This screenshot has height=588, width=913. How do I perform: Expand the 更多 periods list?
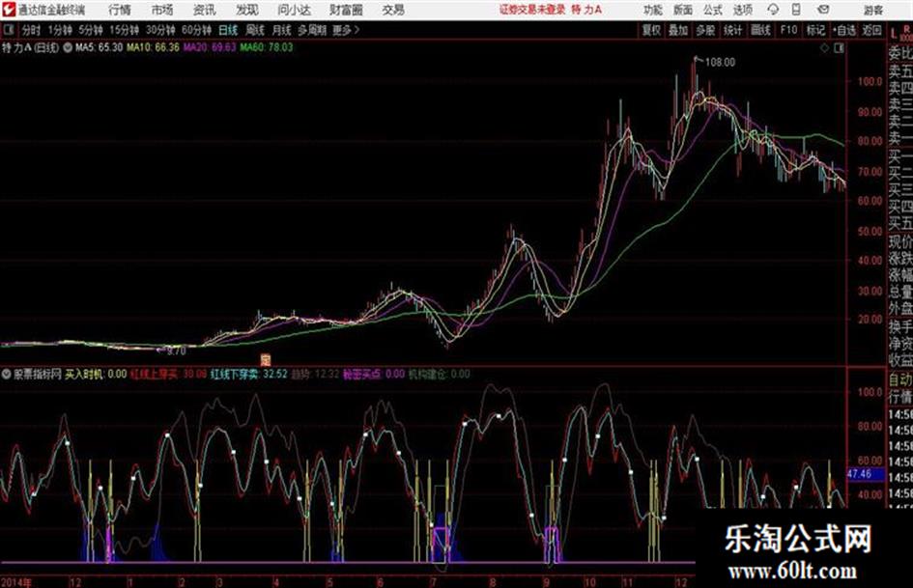click(346, 30)
